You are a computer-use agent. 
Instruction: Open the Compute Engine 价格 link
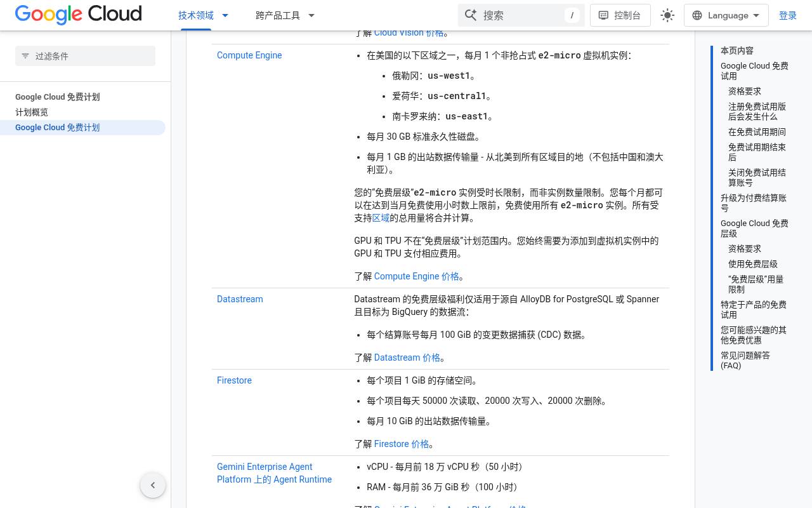coord(417,276)
